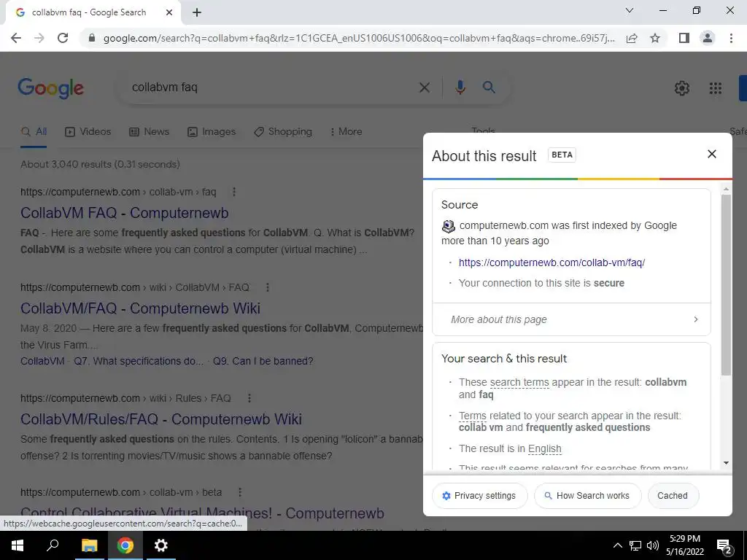Click the computernewb.com site favicon
Viewport: 747px width, 560px height.
[448, 226]
